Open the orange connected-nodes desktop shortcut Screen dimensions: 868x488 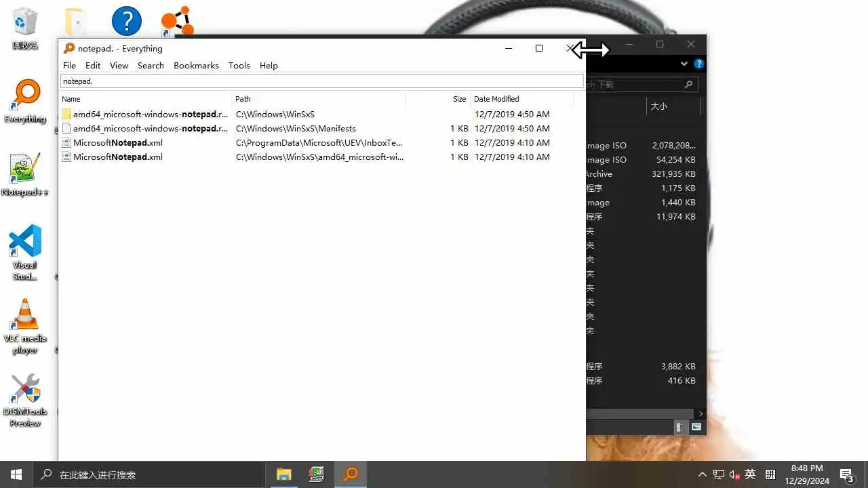coord(178,21)
